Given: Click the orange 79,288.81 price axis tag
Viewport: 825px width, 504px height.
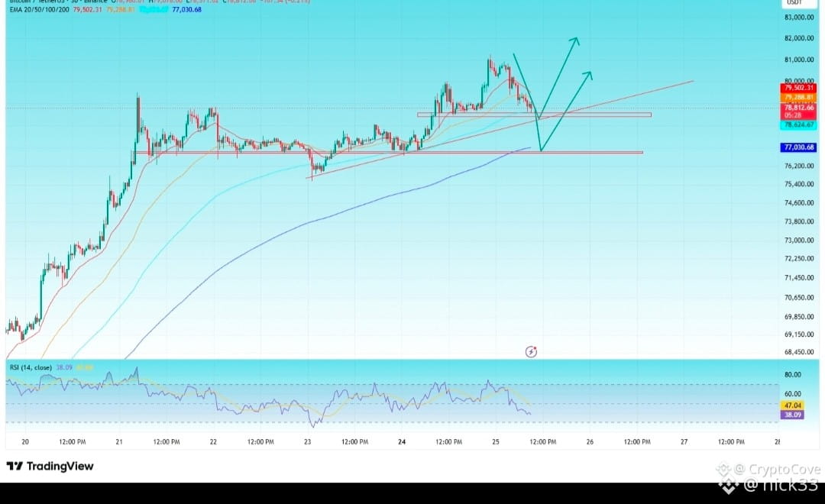Looking at the screenshot, I should click(x=799, y=97).
